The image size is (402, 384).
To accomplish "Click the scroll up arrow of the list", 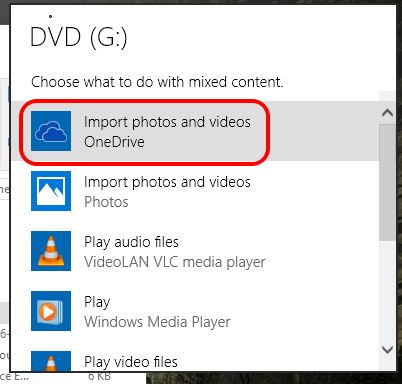I will [387, 113].
